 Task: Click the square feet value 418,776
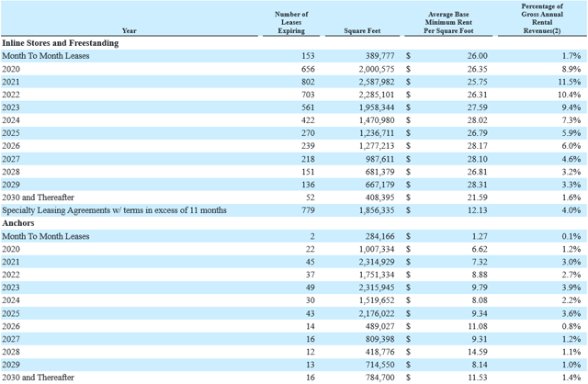pyautogui.click(x=379, y=352)
